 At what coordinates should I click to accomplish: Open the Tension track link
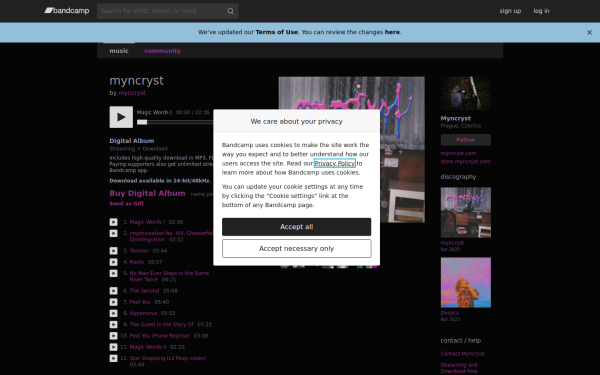[x=139, y=251]
